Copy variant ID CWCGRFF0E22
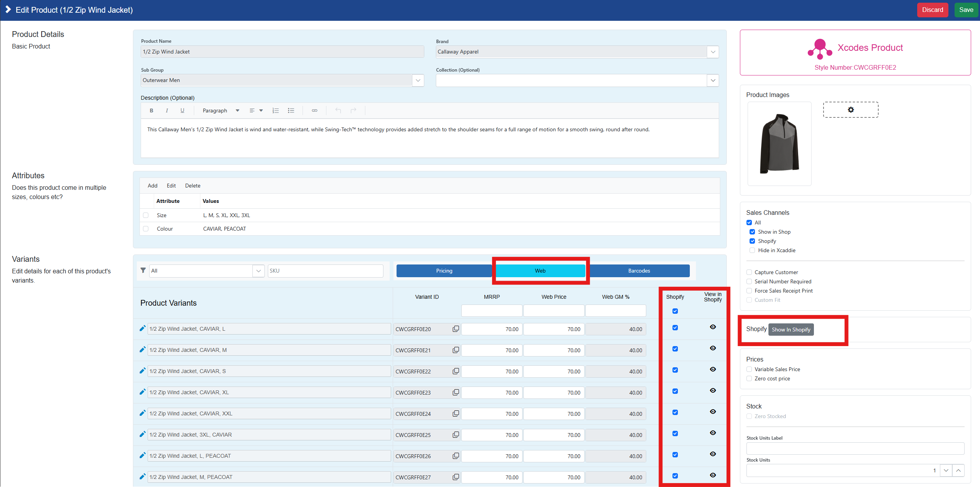Image resolution: width=980 pixels, height=487 pixels. [x=456, y=371]
